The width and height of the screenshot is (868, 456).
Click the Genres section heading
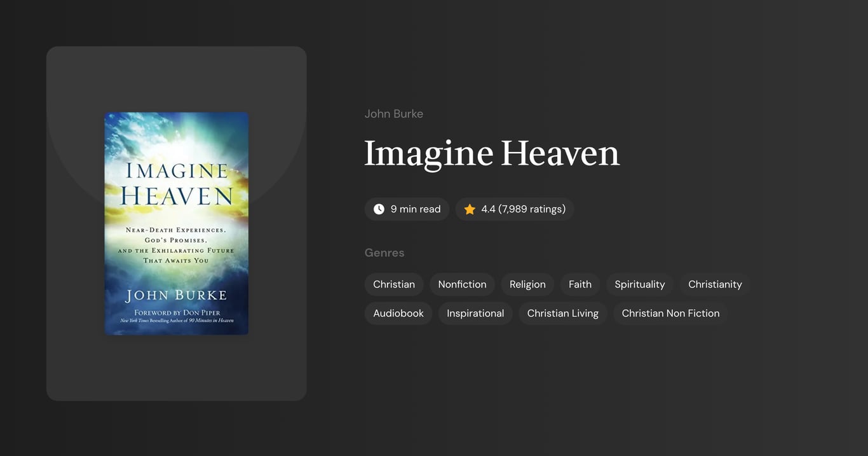click(384, 252)
